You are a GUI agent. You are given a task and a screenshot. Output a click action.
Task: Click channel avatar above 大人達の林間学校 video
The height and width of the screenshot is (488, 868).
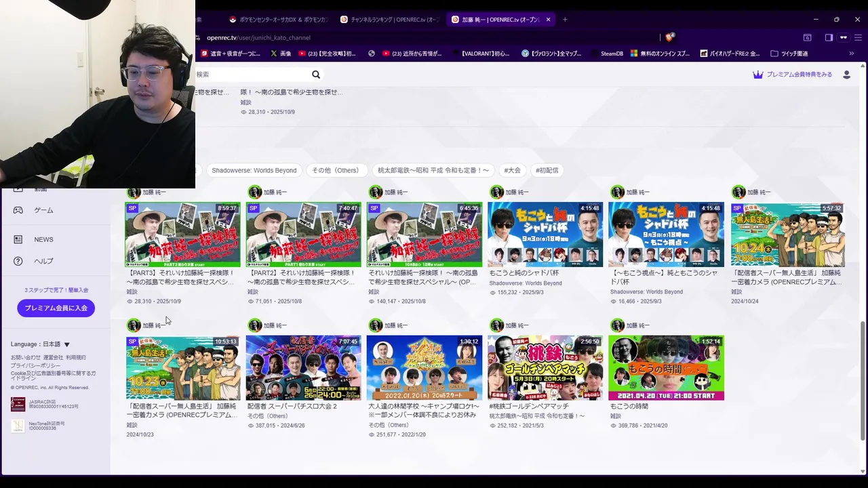(x=375, y=325)
